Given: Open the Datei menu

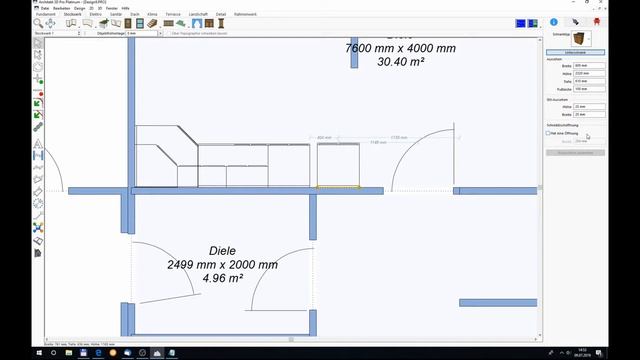Looking at the screenshot, I should point(45,8).
